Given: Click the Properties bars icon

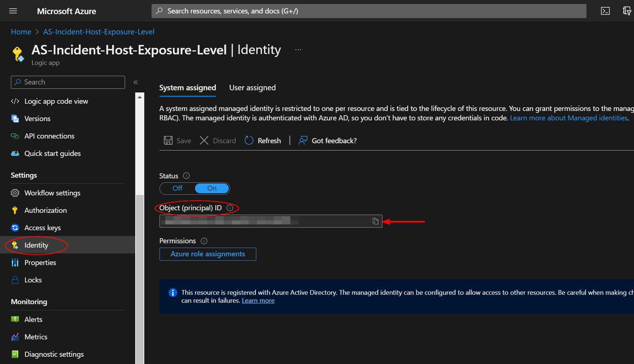Looking at the screenshot, I should 15,262.
